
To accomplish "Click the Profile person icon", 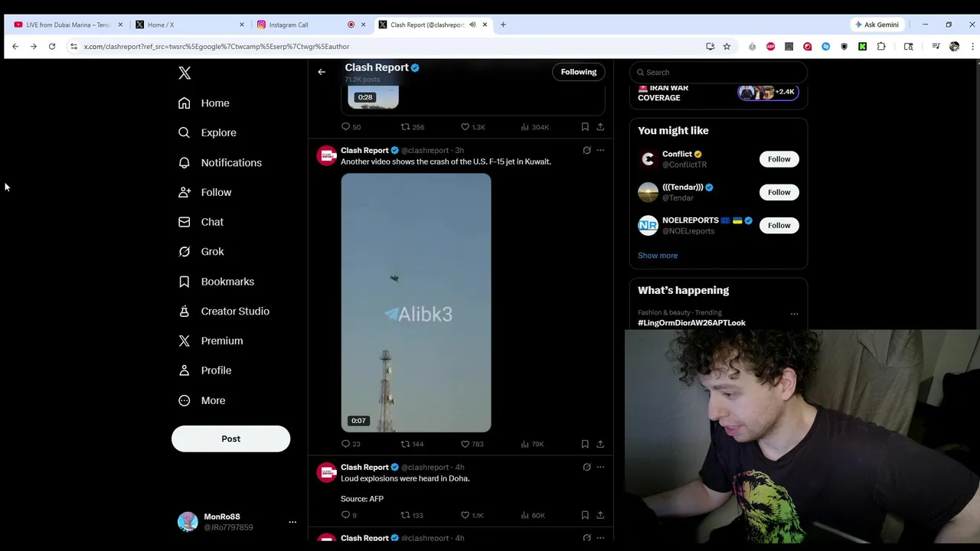I will [185, 370].
